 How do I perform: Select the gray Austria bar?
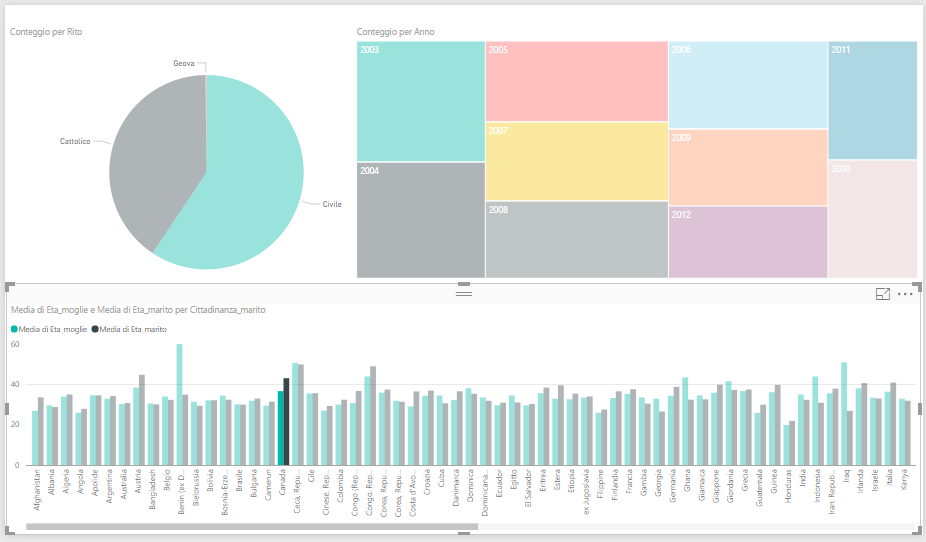(x=142, y=420)
